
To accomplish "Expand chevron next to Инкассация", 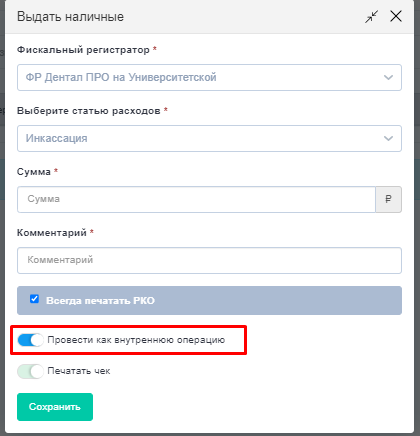I will (388, 138).
